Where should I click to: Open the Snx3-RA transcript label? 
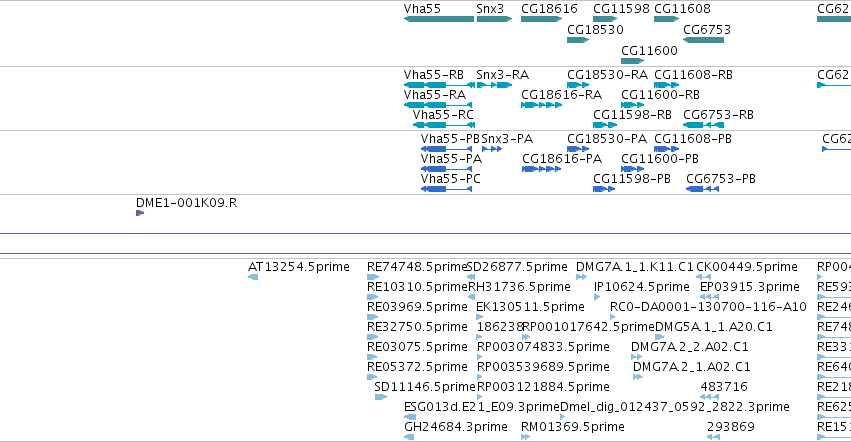[x=503, y=75]
